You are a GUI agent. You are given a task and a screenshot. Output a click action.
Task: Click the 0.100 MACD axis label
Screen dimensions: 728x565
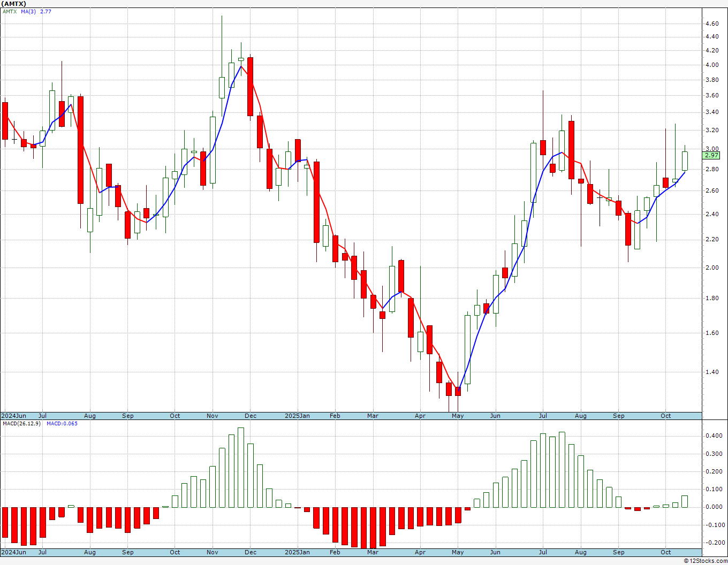pyautogui.click(x=714, y=490)
